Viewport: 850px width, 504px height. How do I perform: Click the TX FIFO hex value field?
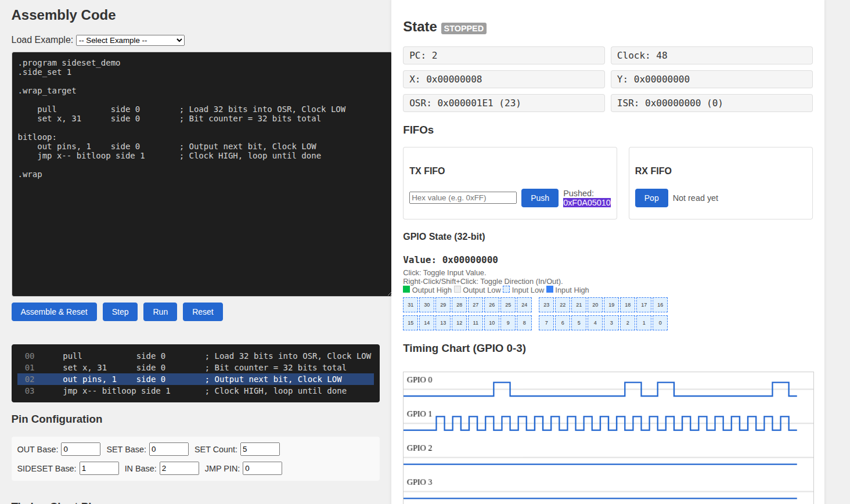463,197
